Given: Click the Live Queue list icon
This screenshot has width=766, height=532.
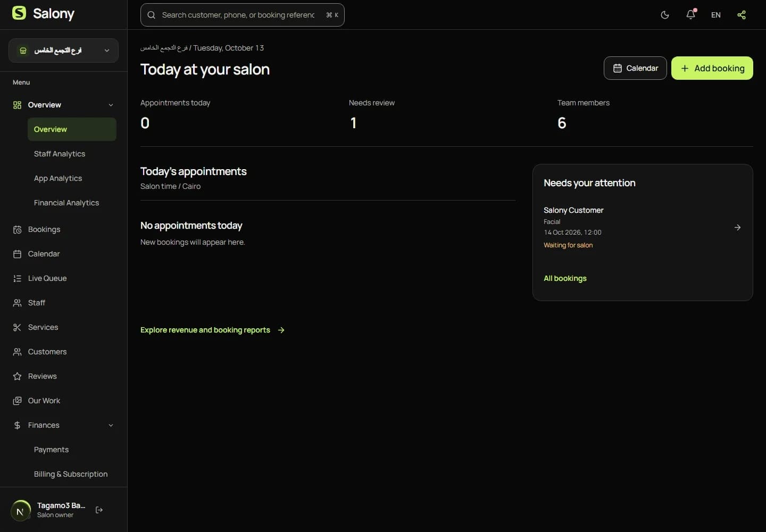Looking at the screenshot, I should click(x=17, y=278).
